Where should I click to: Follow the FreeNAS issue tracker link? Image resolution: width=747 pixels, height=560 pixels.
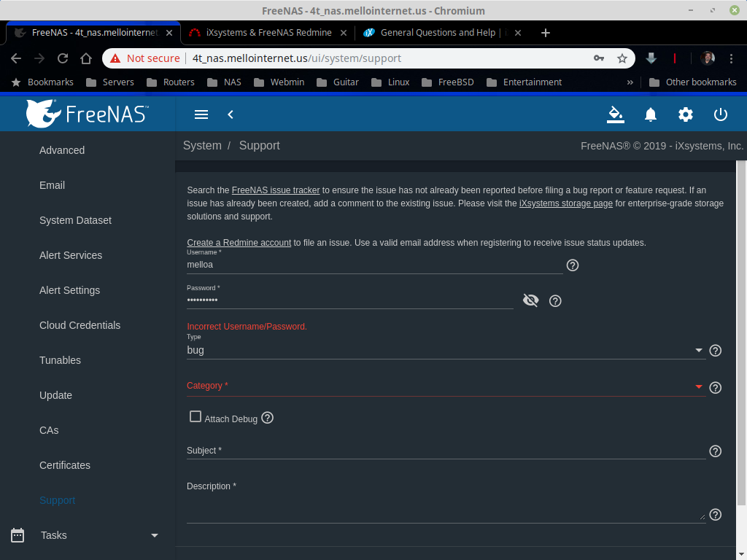pos(275,190)
